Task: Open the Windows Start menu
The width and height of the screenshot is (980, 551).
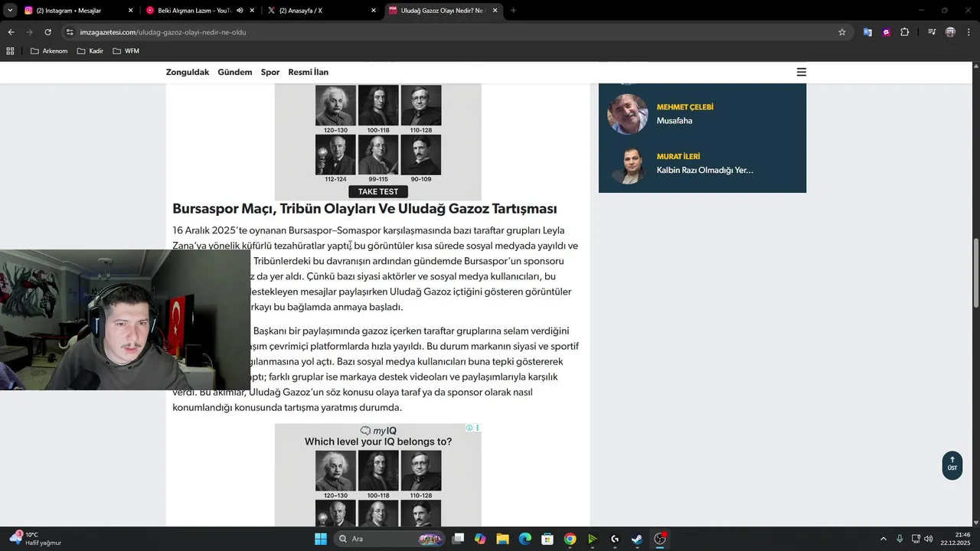Action: (x=321, y=539)
